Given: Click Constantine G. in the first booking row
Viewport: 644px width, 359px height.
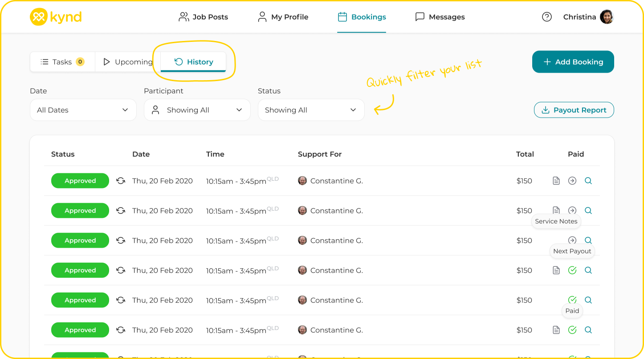Looking at the screenshot, I should pos(337,181).
